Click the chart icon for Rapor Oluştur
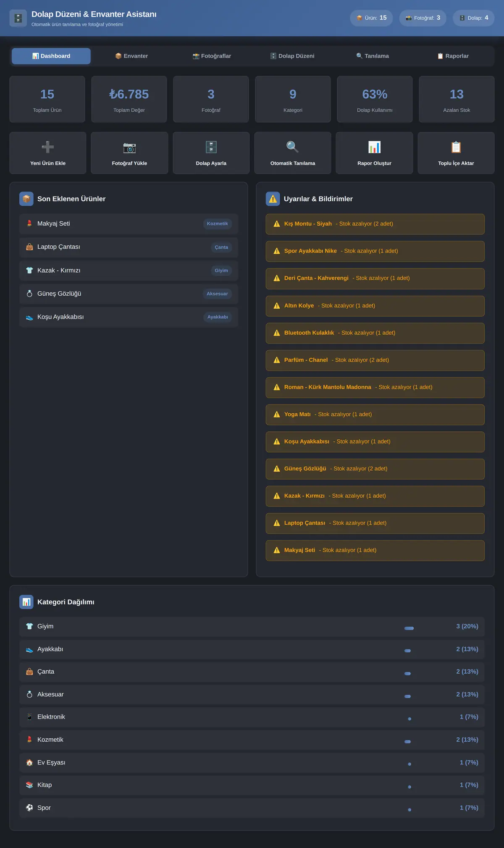The width and height of the screenshot is (504, 848). 374,147
